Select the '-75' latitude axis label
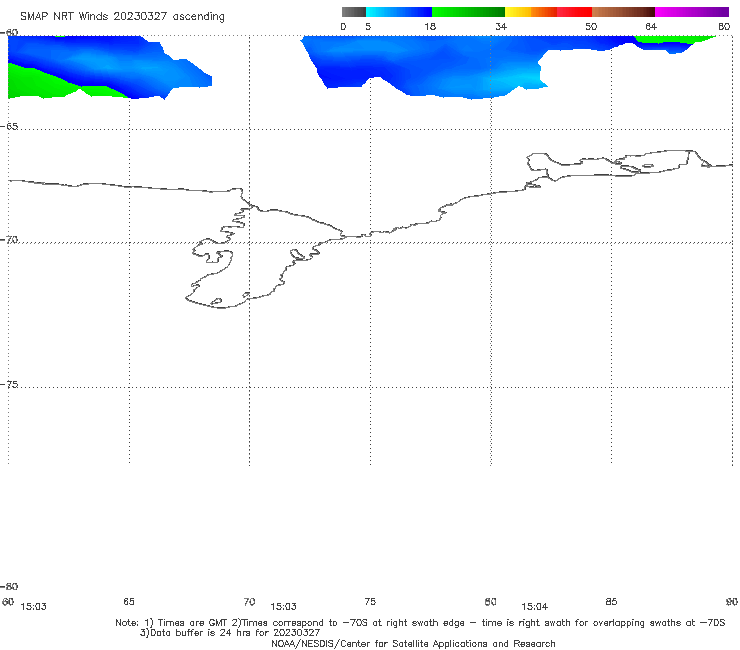The height and width of the screenshot is (650, 740). pyautogui.click(x=9, y=385)
